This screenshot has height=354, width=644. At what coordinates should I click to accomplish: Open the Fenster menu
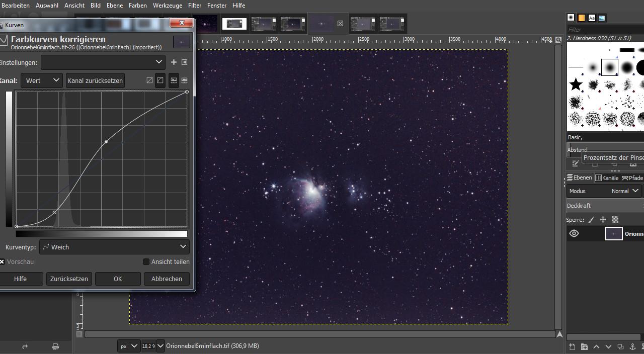point(217,5)
